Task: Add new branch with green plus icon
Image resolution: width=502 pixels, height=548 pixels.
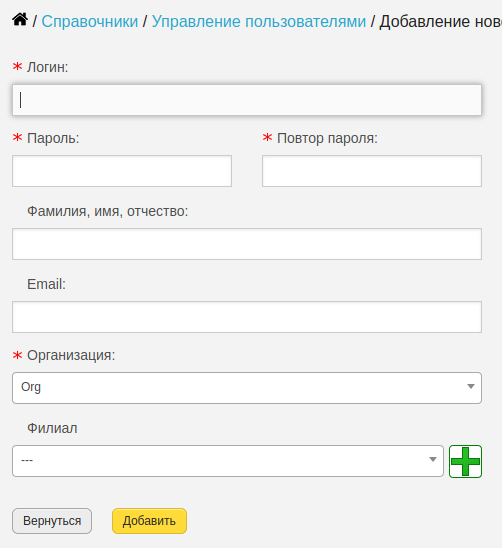Action: 465,461
